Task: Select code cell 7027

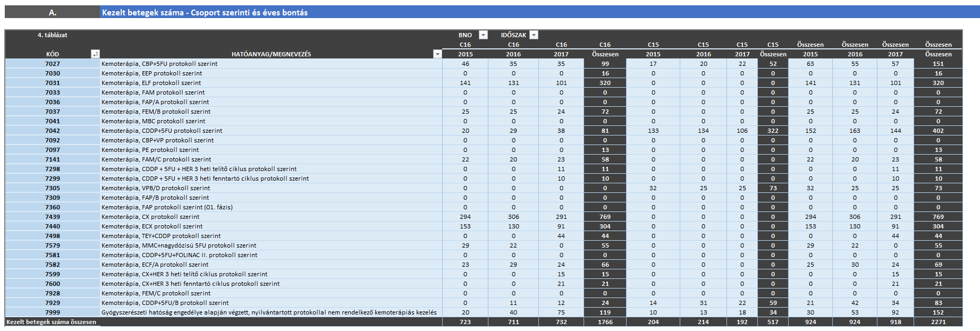Action: (52, 64)
